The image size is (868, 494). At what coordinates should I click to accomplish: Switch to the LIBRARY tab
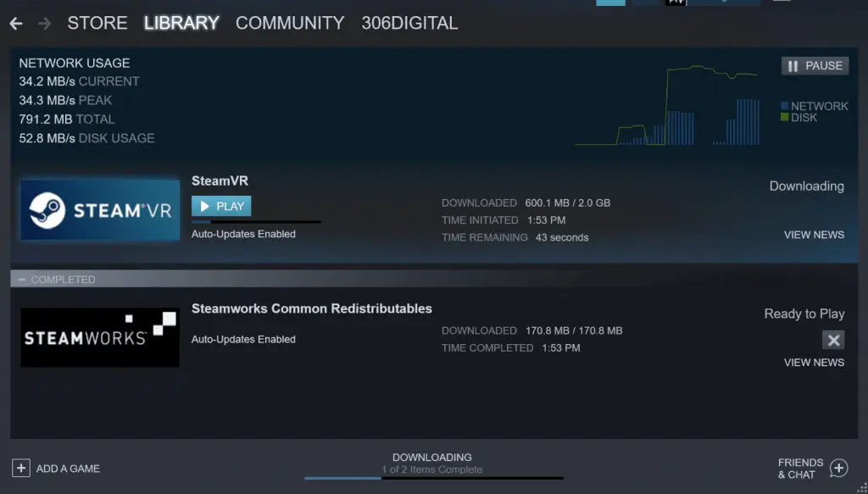pos(181,23)
